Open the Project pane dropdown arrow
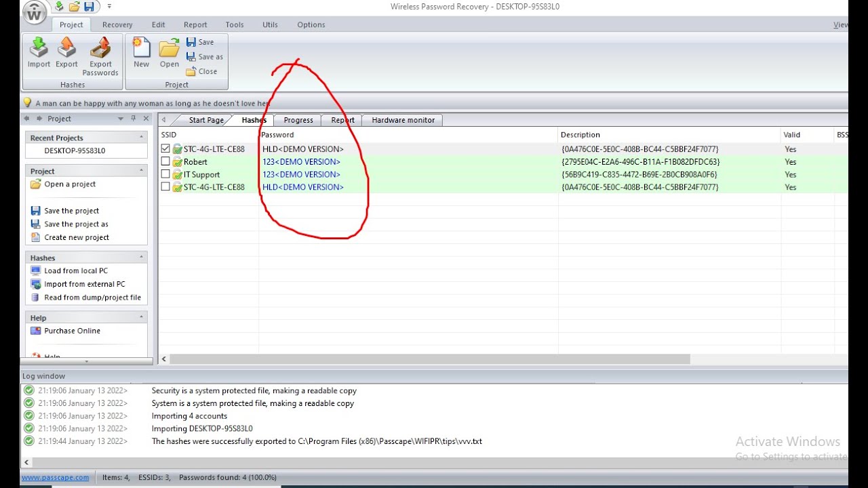Viewport: 868px width, 488px height. coord(121,119)
